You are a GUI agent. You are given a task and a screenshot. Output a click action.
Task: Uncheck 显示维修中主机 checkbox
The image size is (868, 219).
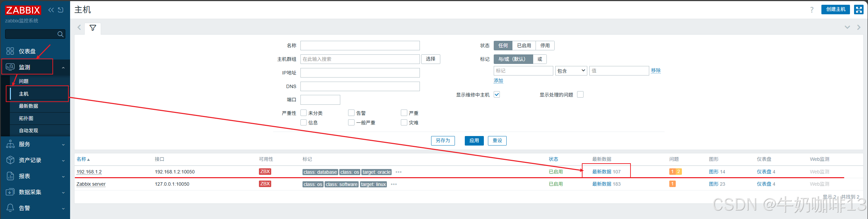497,95
